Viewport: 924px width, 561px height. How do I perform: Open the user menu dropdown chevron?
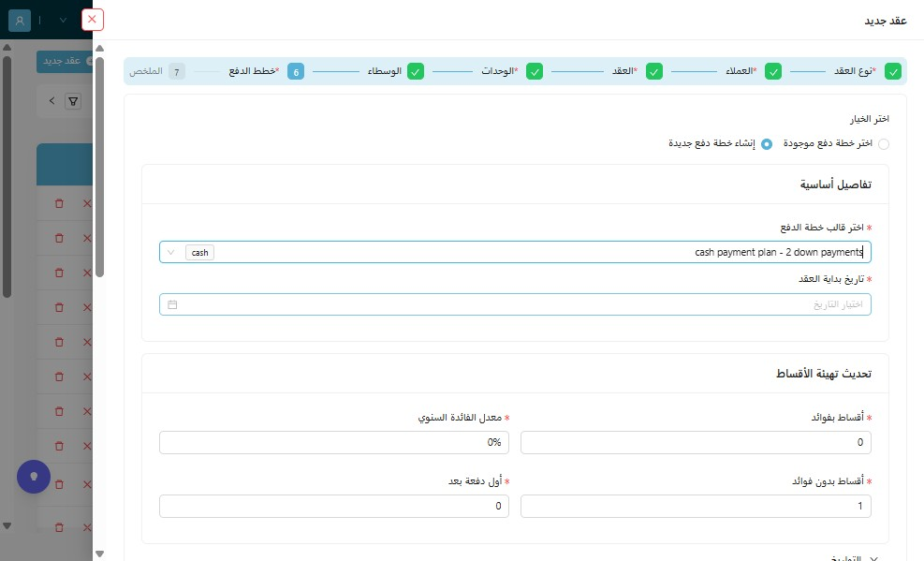click(63, 20)
